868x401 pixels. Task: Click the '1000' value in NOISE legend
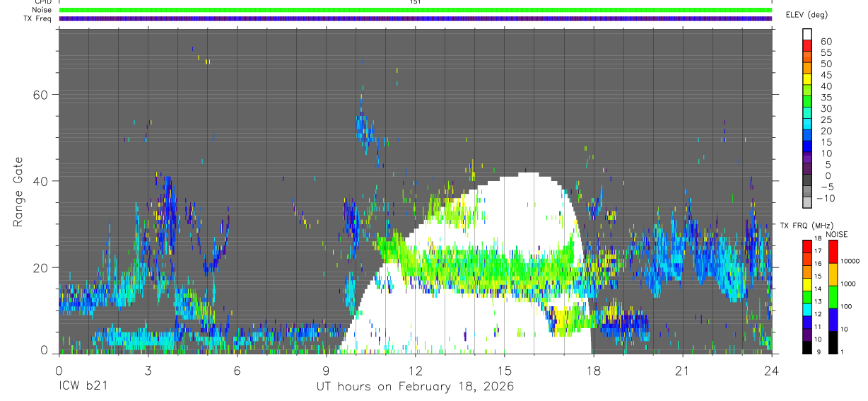[x=848, y=284]
